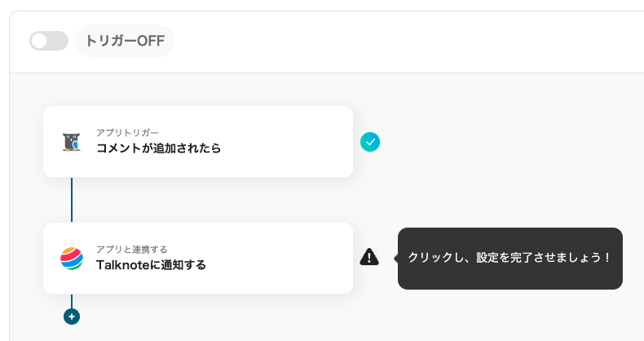Click the コメントが追加されたら title text

click(158, 148)
